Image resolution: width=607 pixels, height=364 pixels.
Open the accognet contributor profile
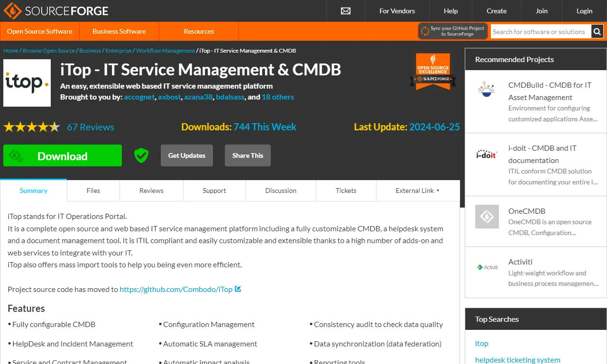(x=139, y=97)
